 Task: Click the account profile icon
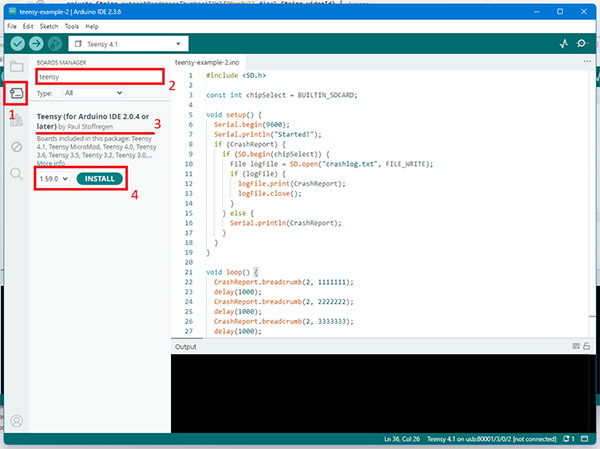click(x=16, y=421)
